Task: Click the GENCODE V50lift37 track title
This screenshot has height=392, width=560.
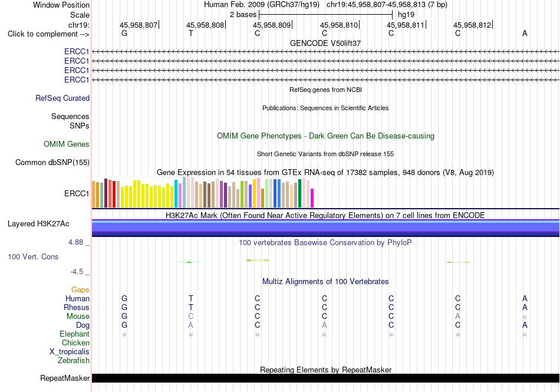Action: tap(325, 43)
